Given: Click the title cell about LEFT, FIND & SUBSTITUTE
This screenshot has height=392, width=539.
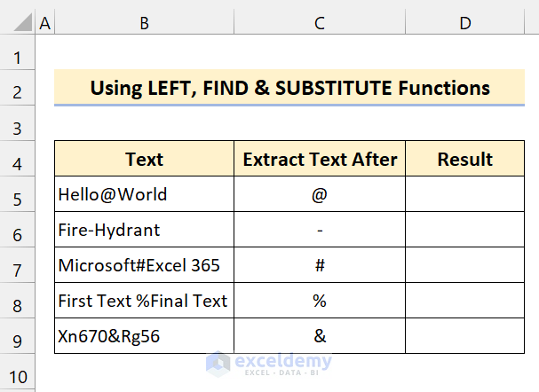Looking at the screenshot, I should (x=289, y=89).
